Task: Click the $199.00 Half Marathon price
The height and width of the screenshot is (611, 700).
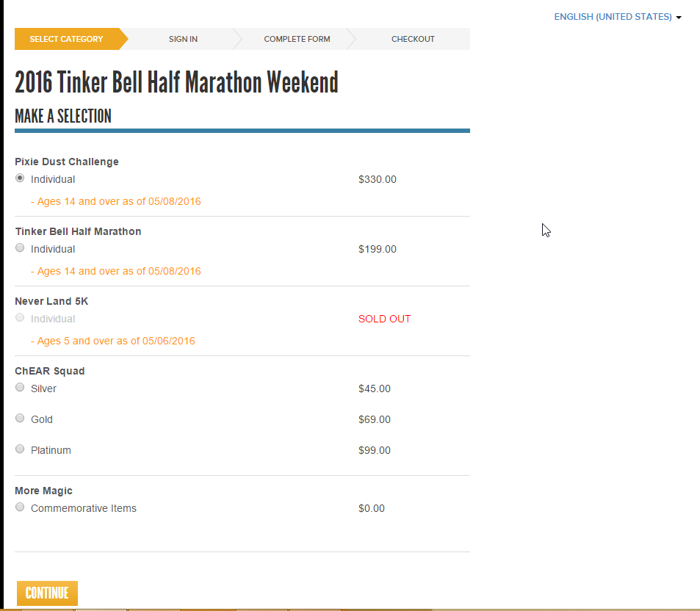Action: tap(378, 249)
